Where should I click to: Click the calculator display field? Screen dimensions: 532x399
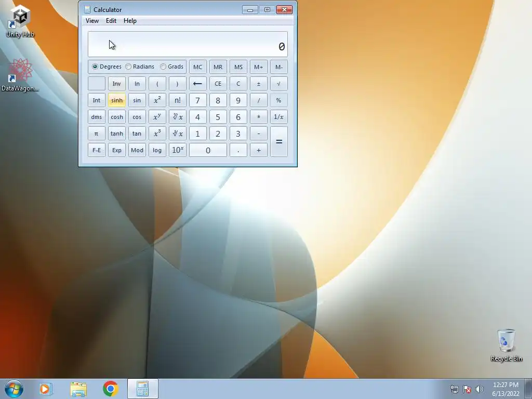(x=188, y=44)
